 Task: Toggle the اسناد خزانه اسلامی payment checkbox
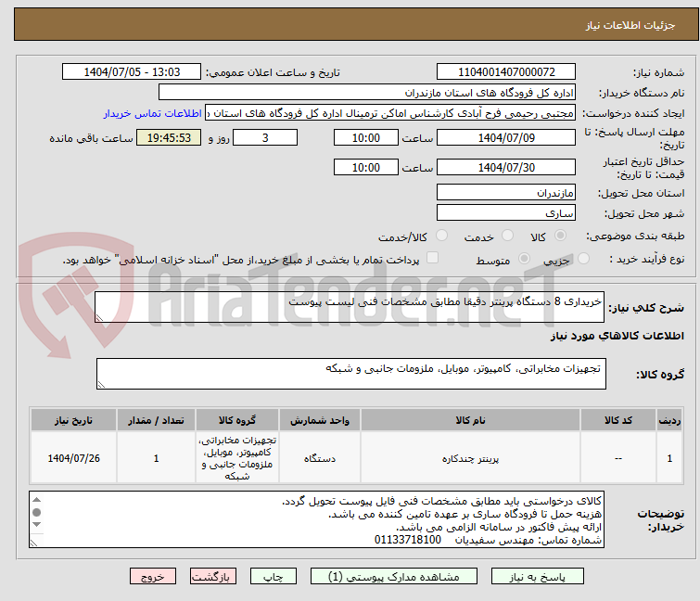tap(432, 258)
